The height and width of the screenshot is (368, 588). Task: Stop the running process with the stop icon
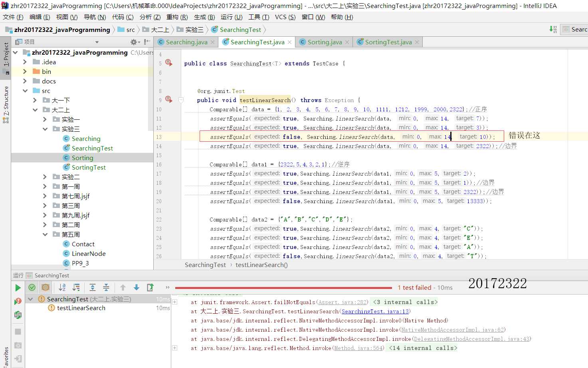tap(18, 332)
